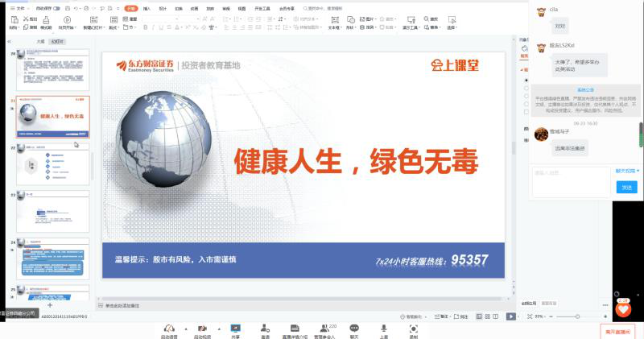The image size is (644, 339).
Task: Click the Replace button in ribbon
Action: tap(432, 27)
